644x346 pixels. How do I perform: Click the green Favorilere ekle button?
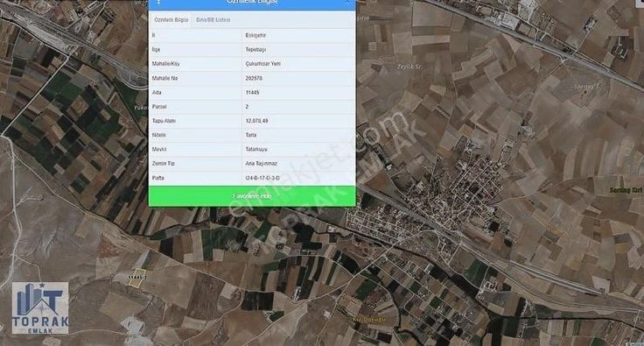pyautogui.click(x=252, y=196)
